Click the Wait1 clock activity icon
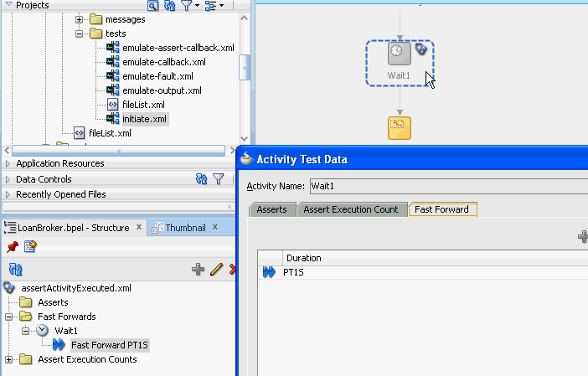588x376 pixels. [x=399, y=54]
